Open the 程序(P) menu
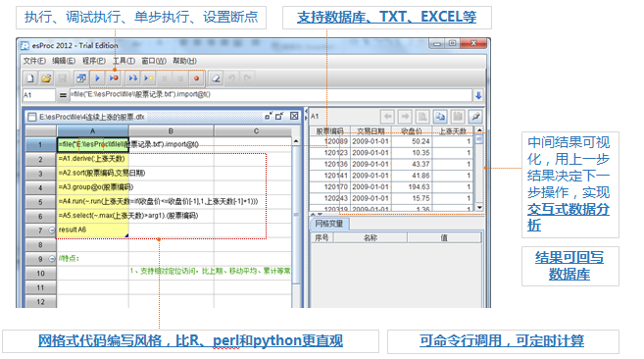Viewport: 644px width, 359px height. 94,61
